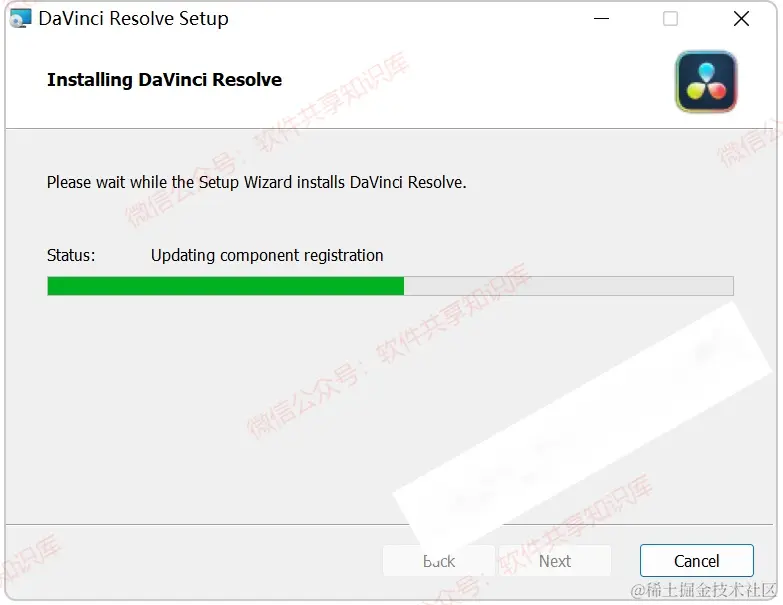This screenshot has width=783, height=605.
Task: Close the Setup window with X
Action: (x=741, y=19)
